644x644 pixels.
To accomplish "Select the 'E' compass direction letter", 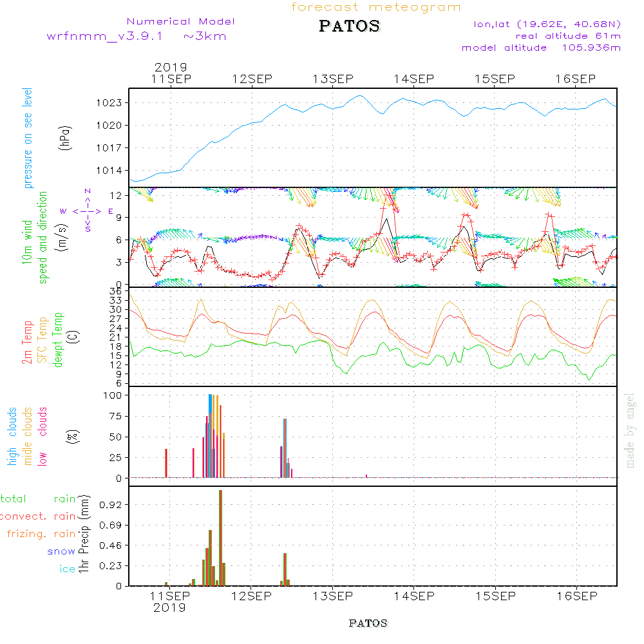I will coord(111,211).
